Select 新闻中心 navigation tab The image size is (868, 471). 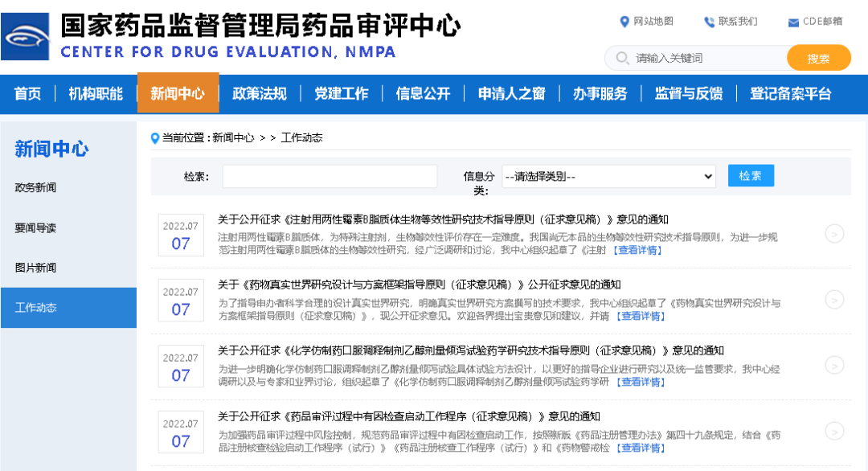pyautogui.click(x=178, y=93)
